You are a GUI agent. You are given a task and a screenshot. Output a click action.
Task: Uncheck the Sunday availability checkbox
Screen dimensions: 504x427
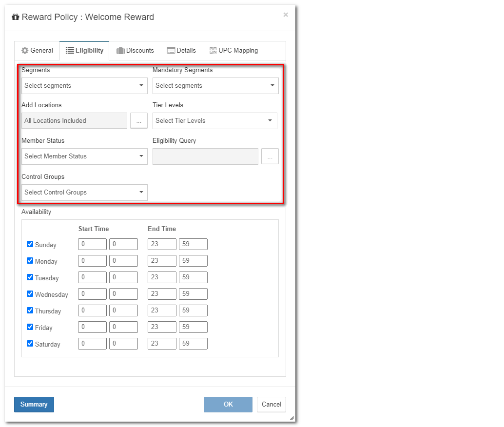30,244
